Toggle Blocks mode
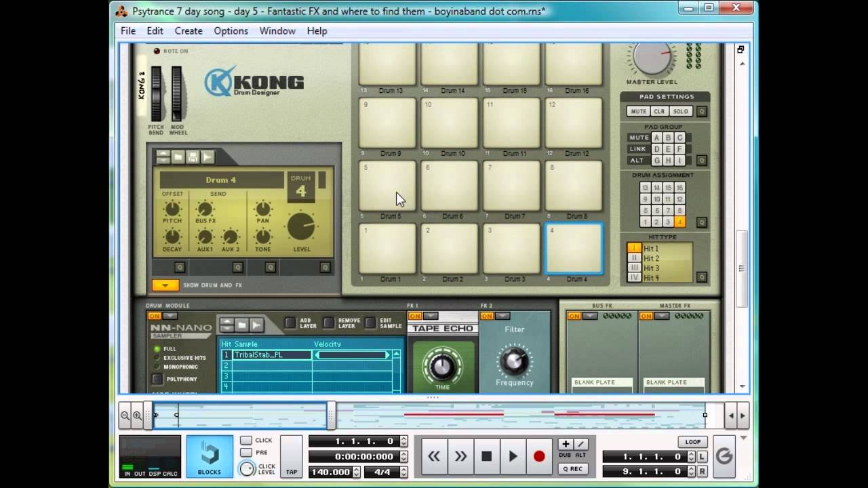This screenshot has width=868, height=488. [x=210, y=456]
